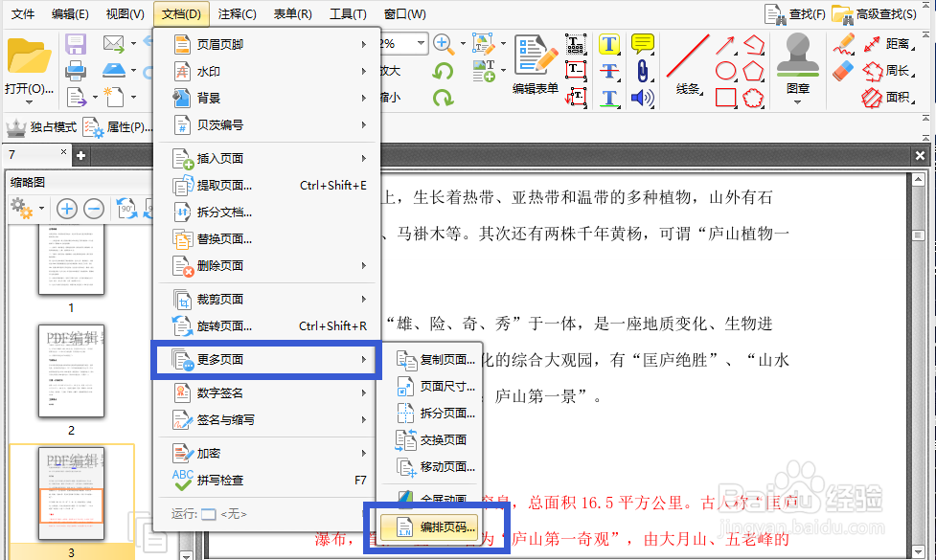Select the page 2 thumbnail
This screenshot has height=560, width=936.
tap(71, 371)
